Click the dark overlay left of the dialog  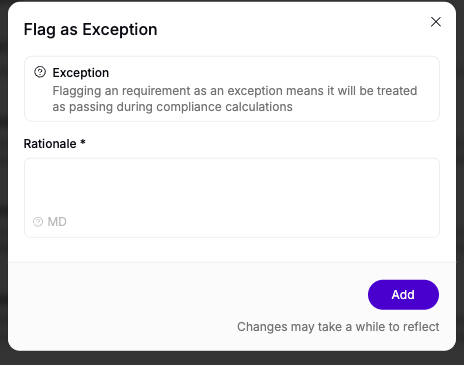tap(3, 183)
